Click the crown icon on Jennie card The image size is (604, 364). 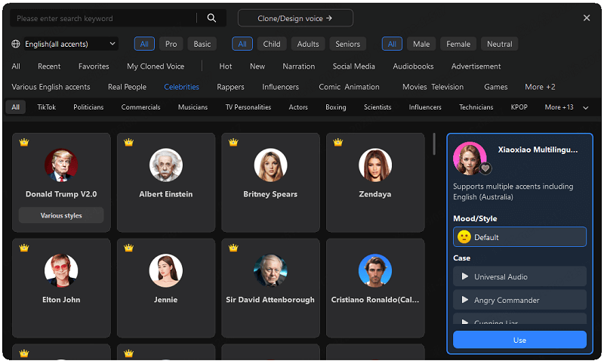click(x=128, y=248)
